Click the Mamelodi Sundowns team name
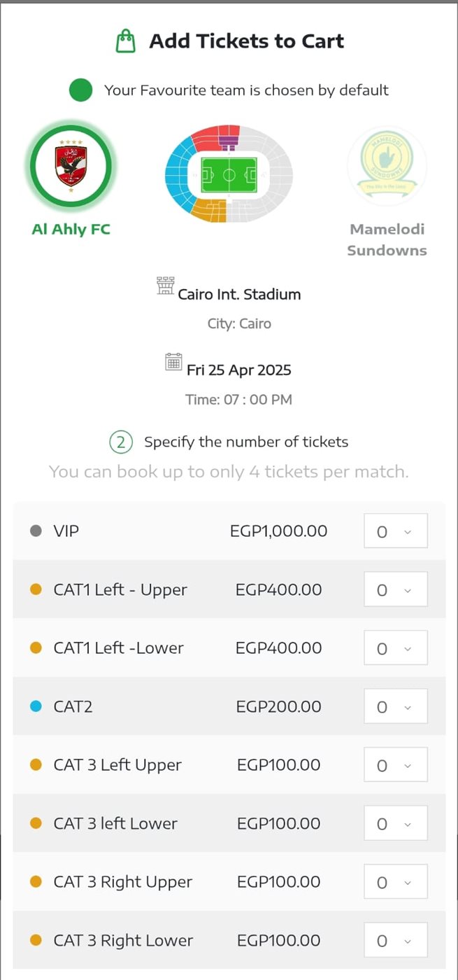458x980 pixels. [x=387, y=239]
